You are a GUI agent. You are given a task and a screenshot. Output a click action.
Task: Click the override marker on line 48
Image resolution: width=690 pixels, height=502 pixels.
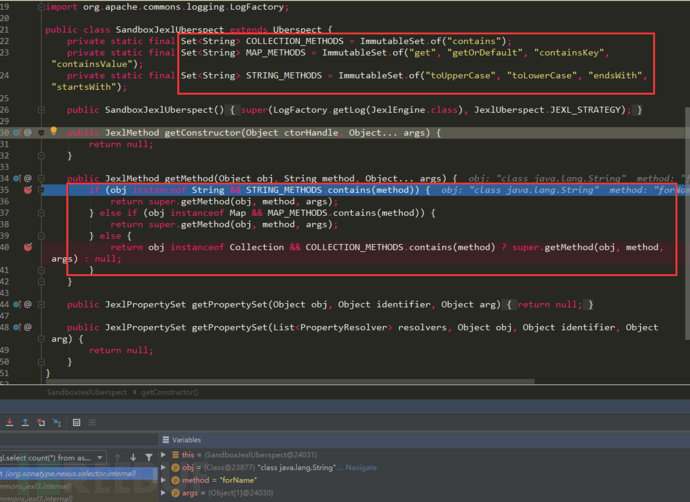17,327
